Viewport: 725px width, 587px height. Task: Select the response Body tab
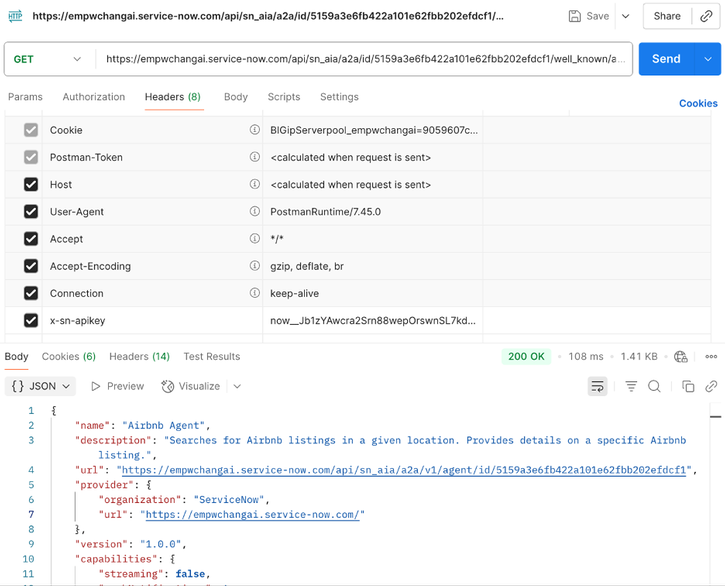(17, 357)
